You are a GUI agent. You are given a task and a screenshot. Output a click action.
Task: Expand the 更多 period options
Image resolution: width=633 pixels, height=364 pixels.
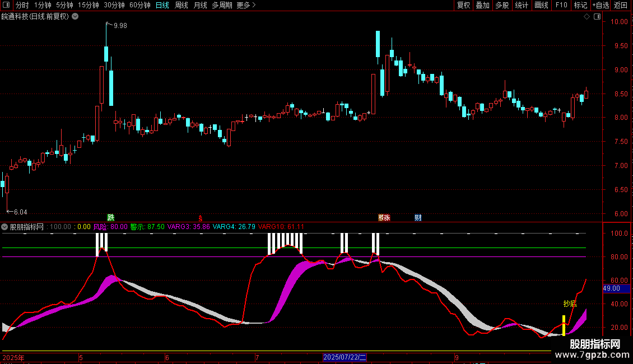click(x=246, y=5)
